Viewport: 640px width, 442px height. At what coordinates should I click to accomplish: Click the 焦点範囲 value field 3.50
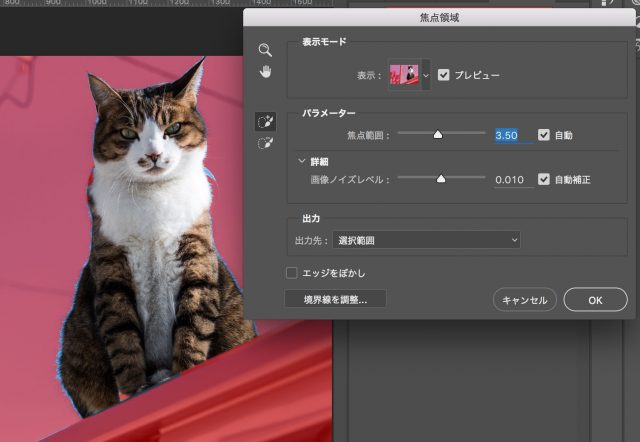pyautogui.click(x=512, y=135)
